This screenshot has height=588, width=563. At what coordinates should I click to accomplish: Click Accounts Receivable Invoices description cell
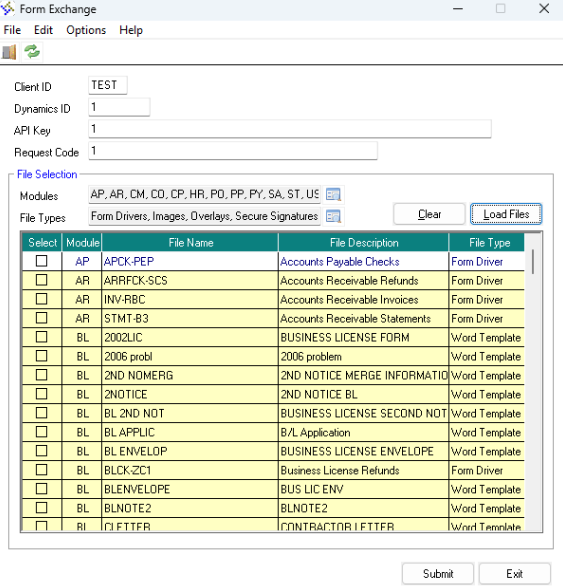[364, 299]
